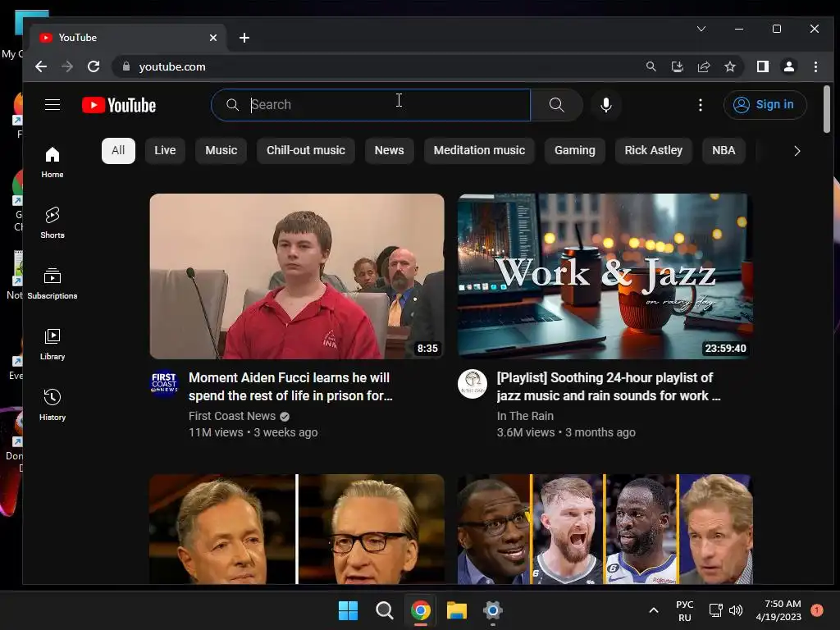Click the YouTube logo

[x=119, y=105]
